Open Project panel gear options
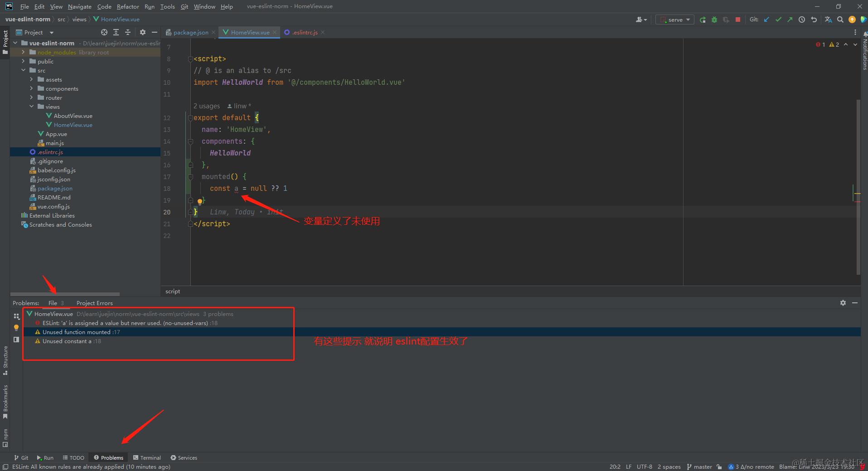The width and height of the screenshot is (868, 471). click(143, 32)
